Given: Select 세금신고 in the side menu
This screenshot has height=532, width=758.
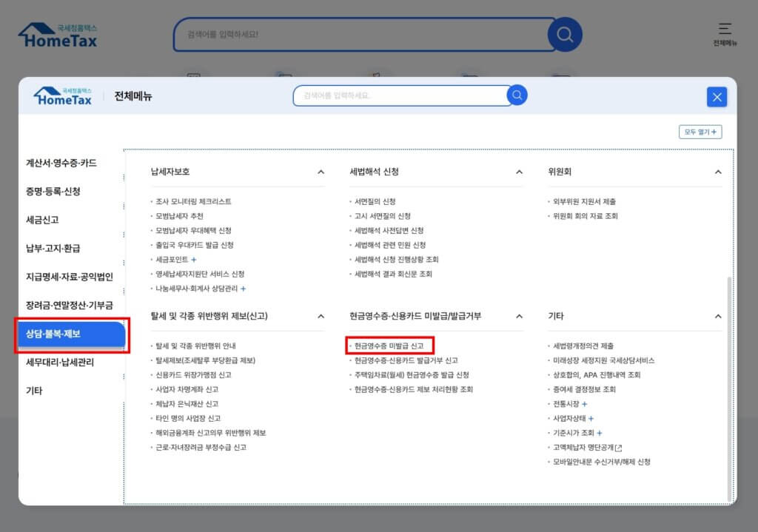Looking at the screenshot, I should click(x=42, y=220).
